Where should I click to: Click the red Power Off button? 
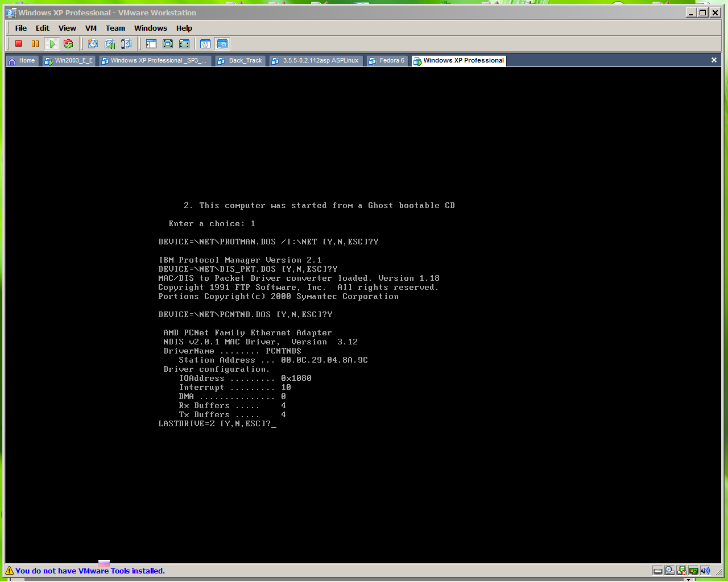(x=18, y=44)
